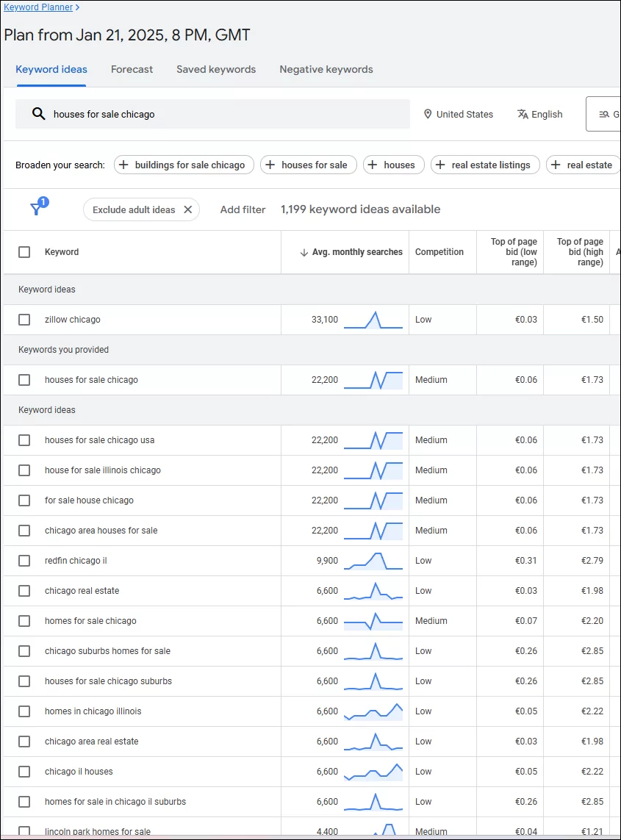The height and width of the screenshot is (840, 621).
Task: Check the houses for sale chicago provided keyword
Action: (x=24, y=380)
